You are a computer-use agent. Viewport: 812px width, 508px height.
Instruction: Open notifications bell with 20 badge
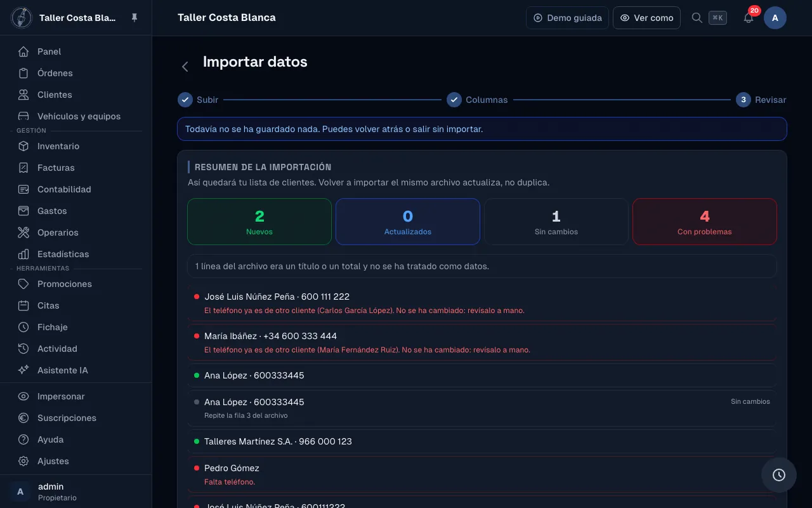click(749, 18)
